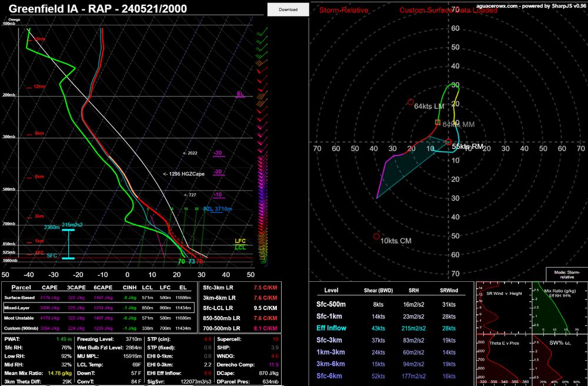Click the 6CAPE column header
The image size is (588, 386).
point(103,287)
